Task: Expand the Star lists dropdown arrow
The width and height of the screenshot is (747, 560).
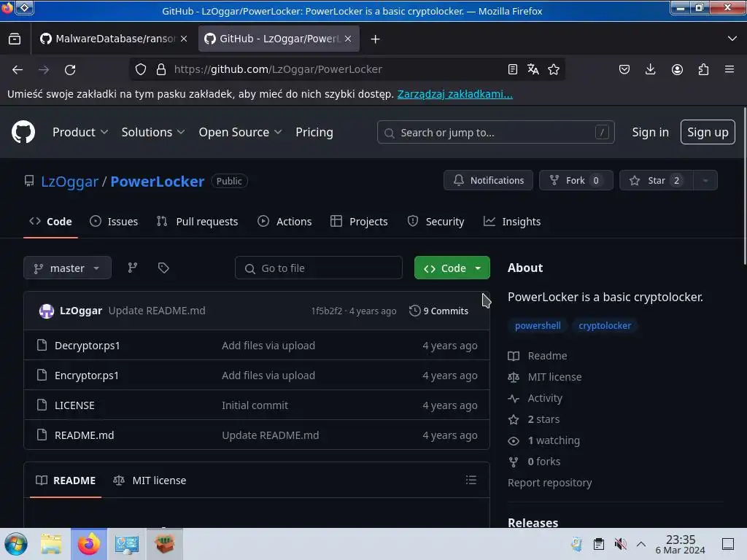Action: (705, 181)
